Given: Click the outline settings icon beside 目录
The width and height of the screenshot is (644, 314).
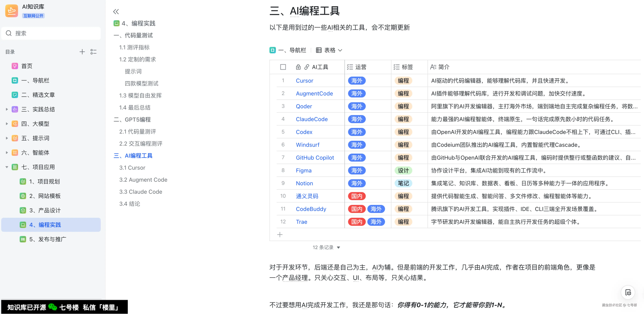Looking at the screenshot, I should point(94,52).
